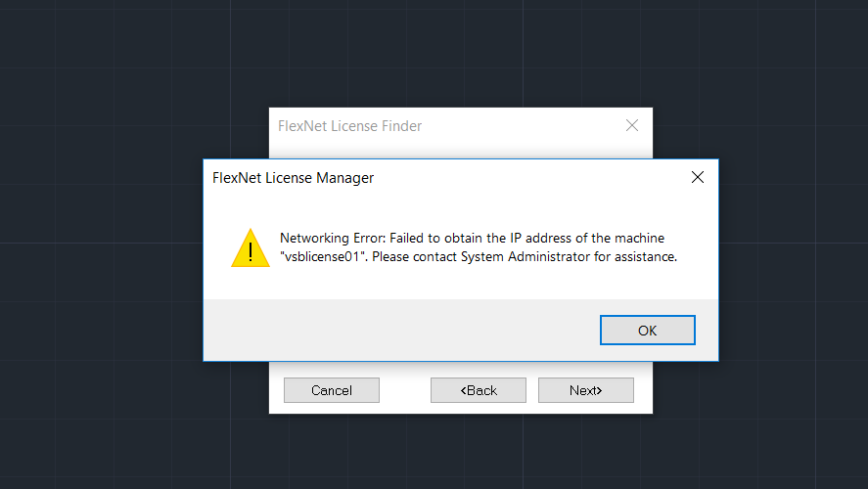
Task: Go back with the <Back button
Action: point(479,390)
